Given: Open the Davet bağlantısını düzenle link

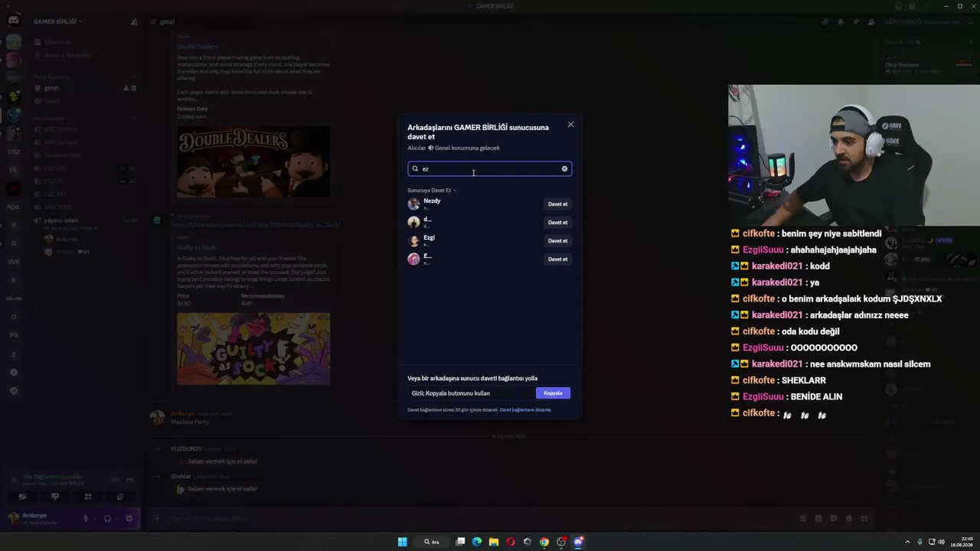Looking at the screenshot, I should pos(525,410).
